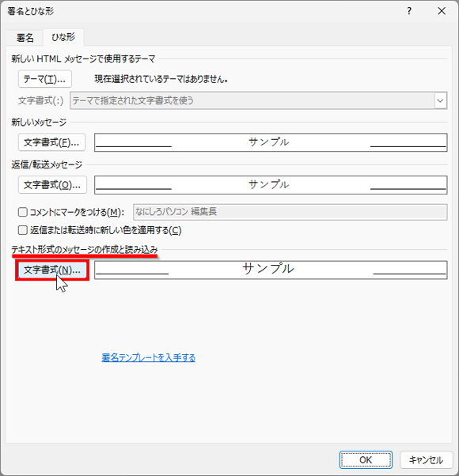Image resolution: width=459 pixels, height=476 pixels.
Task: Click the 新しいメッセージ sample preview box
Action: pyautogui.click(x=271, y=142)
